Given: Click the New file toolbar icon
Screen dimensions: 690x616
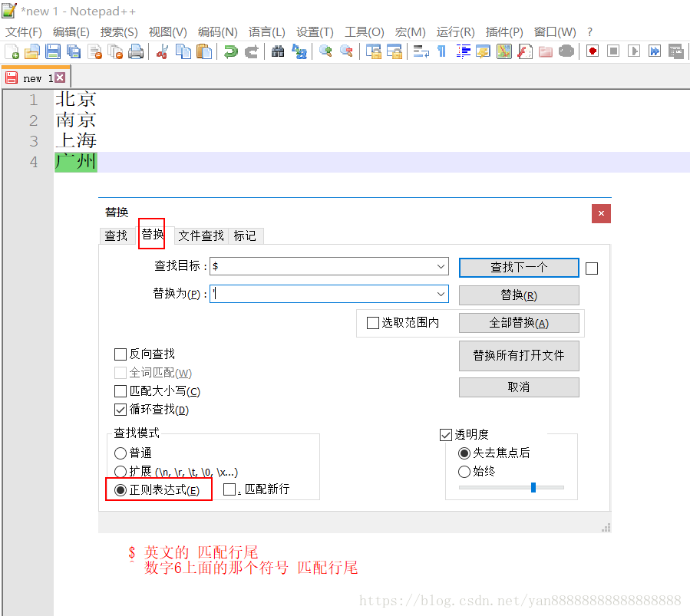Looking at the screenshot, I should pos(12,52).
